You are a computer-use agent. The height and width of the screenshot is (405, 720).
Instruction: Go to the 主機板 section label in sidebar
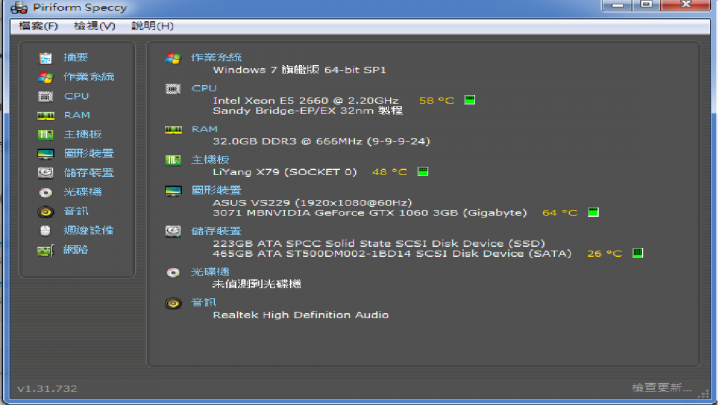pyautogui.click(x=83, y=135)
